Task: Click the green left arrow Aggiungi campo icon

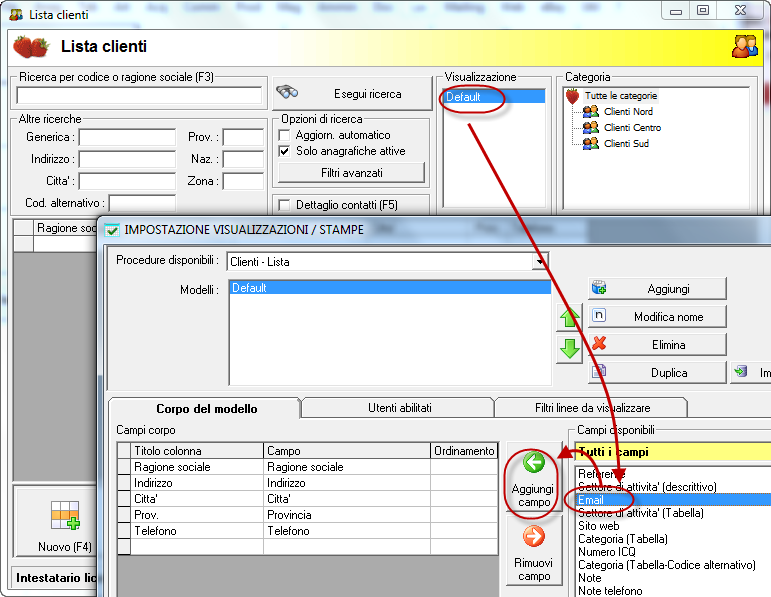Action: 534,462
